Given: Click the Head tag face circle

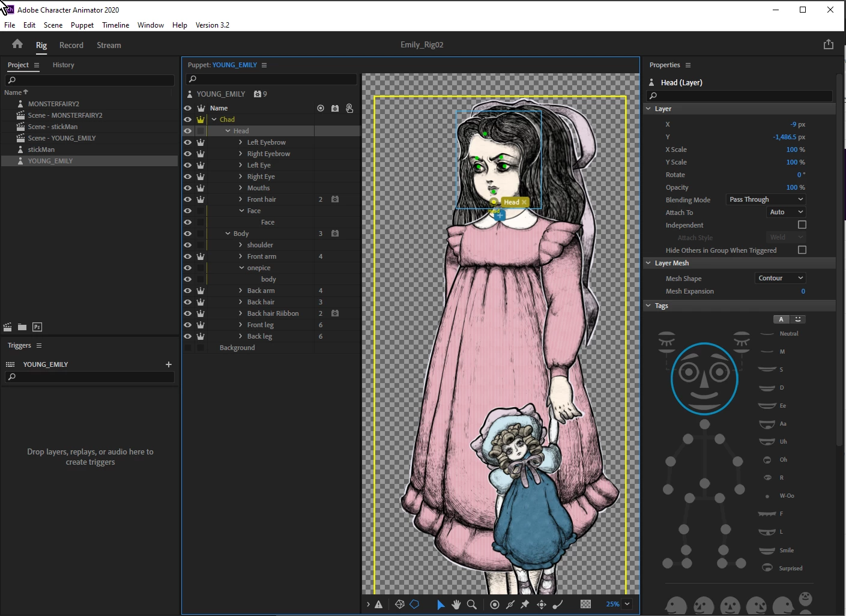Looking at the screenshot, I should point(704,378).
